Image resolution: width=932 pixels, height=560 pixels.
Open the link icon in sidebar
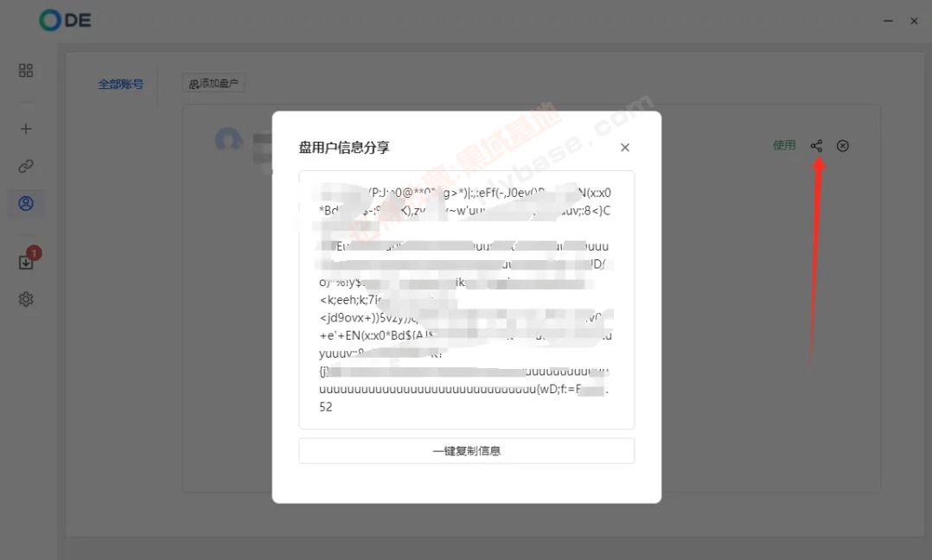[x=26, y=166]
